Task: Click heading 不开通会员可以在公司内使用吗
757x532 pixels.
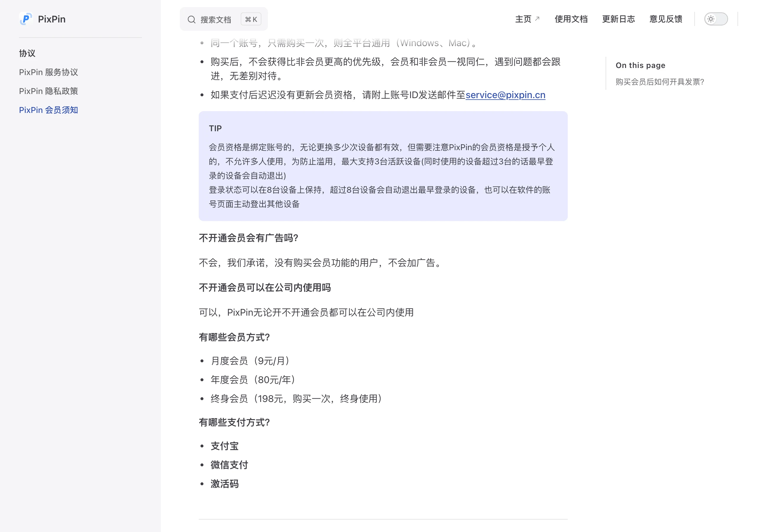Action: [265, 287]
